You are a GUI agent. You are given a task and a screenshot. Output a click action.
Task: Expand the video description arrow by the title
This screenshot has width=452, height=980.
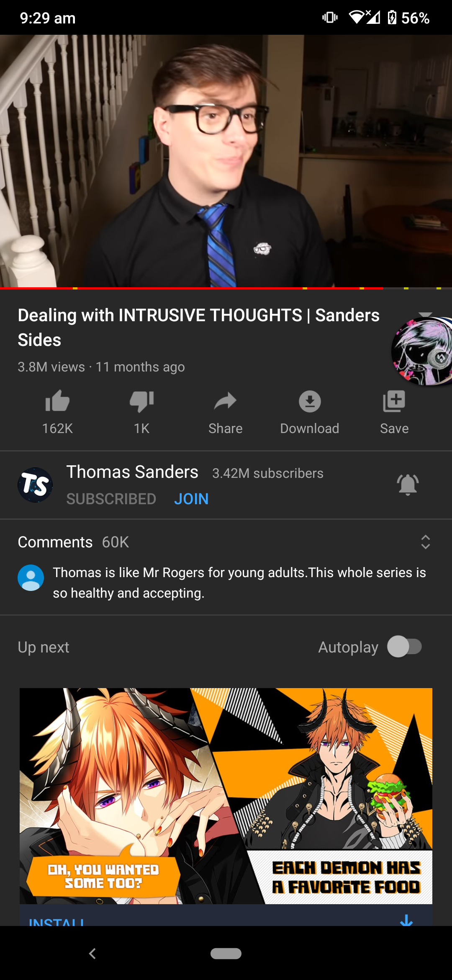425,314
